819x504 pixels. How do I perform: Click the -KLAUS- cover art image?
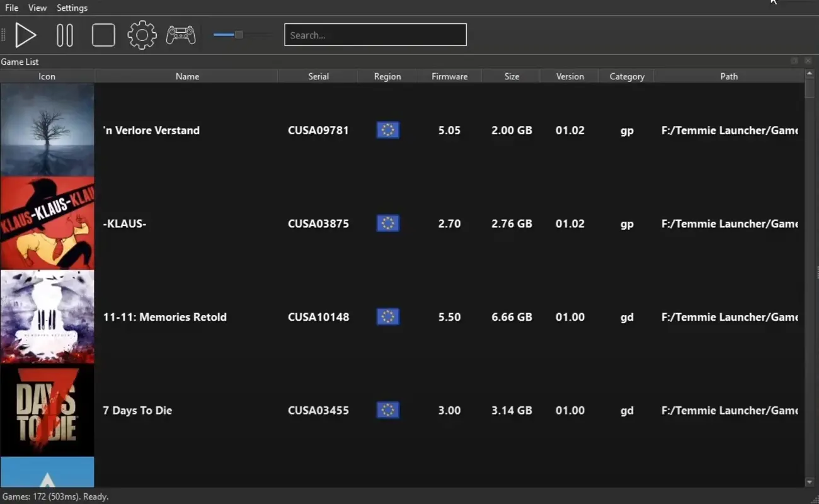[47, 223]
